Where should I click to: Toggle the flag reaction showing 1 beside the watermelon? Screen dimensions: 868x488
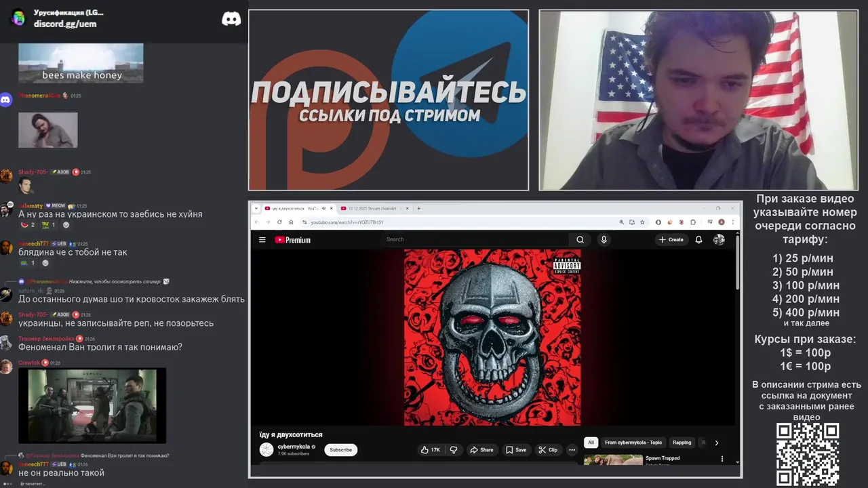[49, 225]
